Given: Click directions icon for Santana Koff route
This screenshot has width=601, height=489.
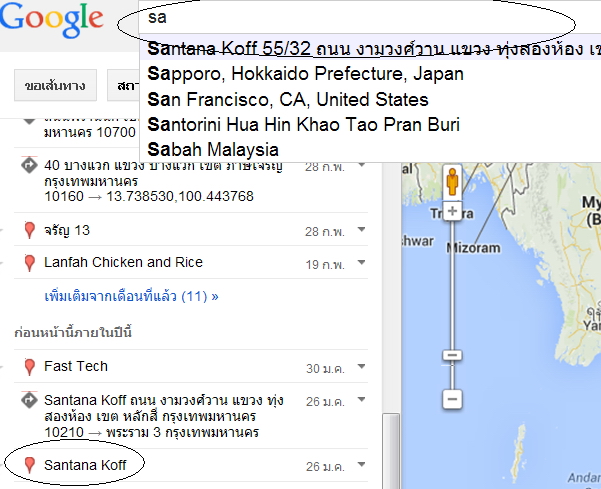Looking at the screenshot, I should click(29, 400).
